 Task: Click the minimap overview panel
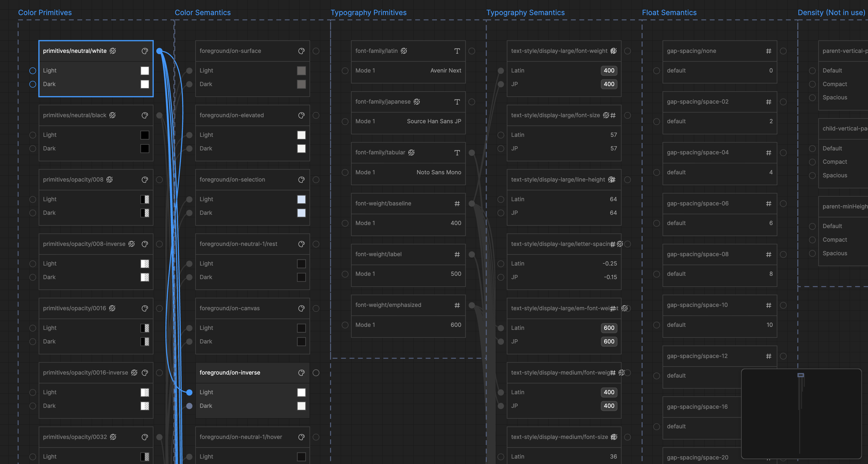(x=801, y=414)
